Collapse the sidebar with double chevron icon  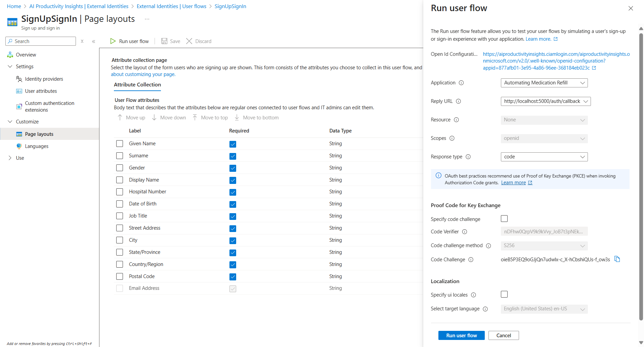(x=93, y=41)
